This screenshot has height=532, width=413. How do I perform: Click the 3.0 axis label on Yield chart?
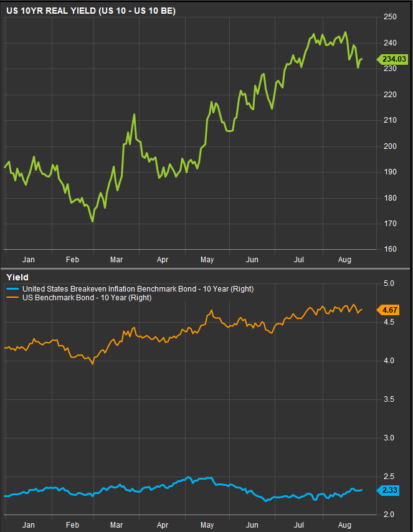tap(389, 438)
